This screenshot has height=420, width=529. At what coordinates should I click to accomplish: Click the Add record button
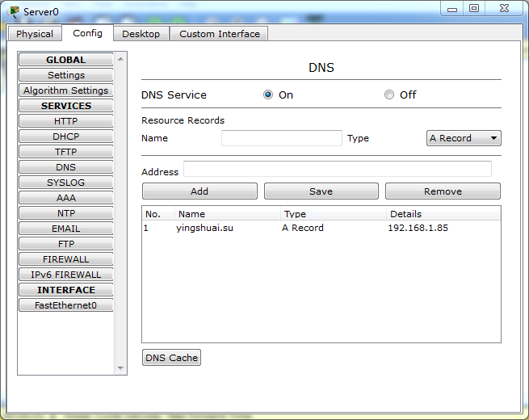pos(199,191)
